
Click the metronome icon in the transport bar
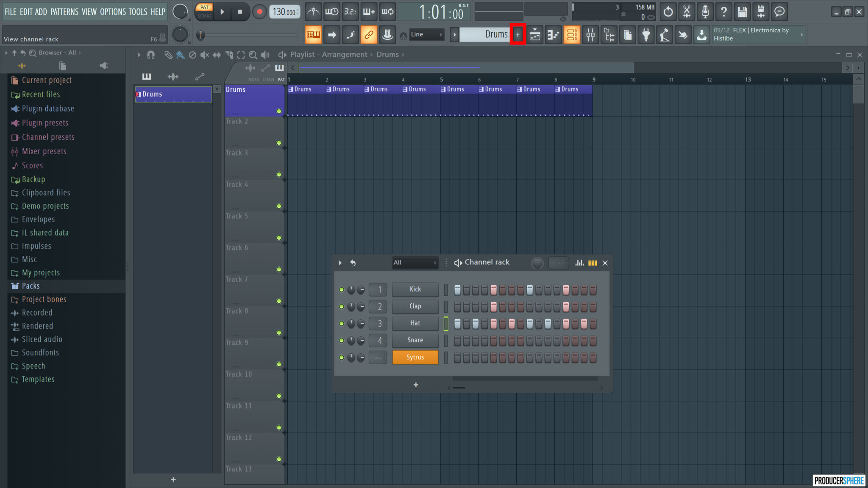[x=313, y=11]
